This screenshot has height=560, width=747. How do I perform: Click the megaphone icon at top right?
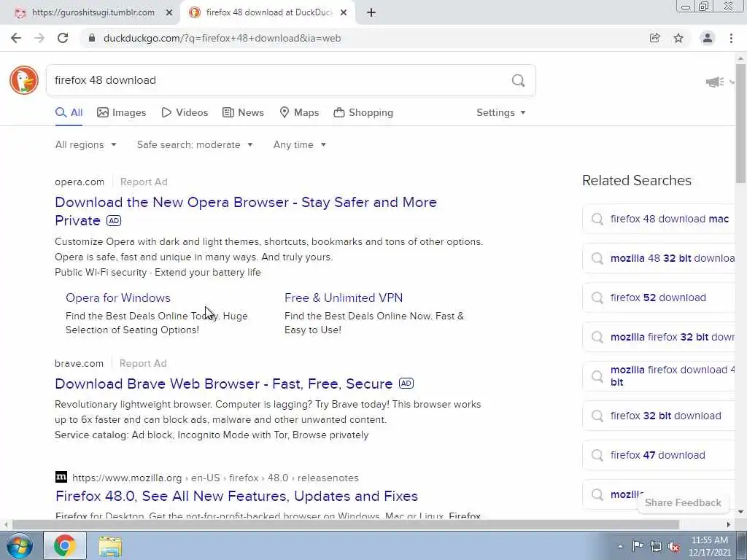tap(715, 82)
